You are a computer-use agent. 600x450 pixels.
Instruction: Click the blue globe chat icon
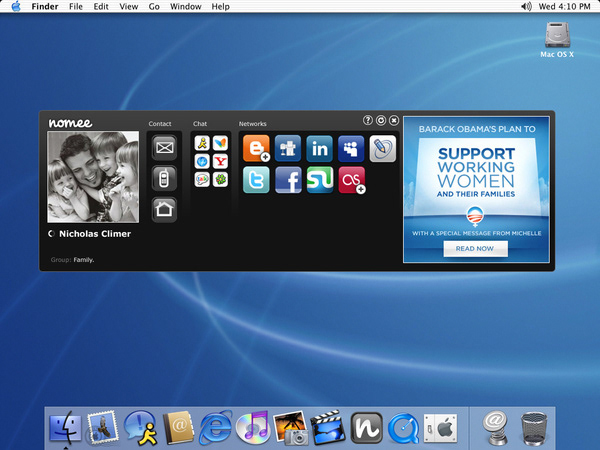point(202,161)
